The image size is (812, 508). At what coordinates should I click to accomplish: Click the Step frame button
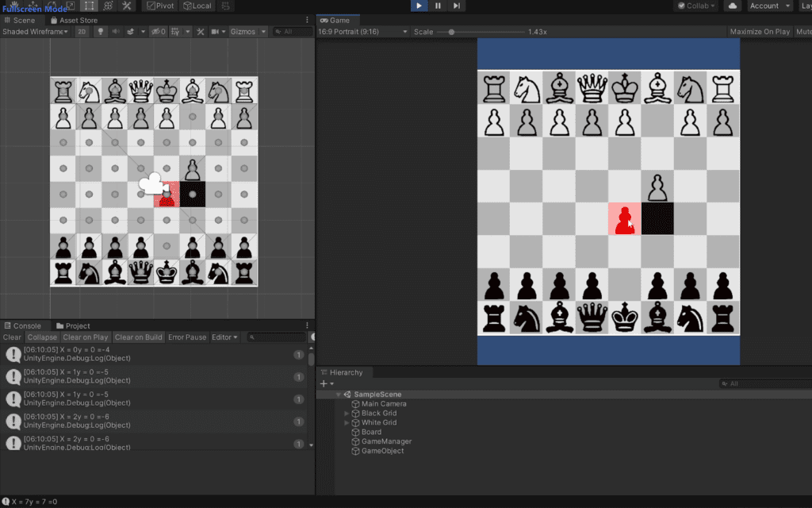pos(457,6)
